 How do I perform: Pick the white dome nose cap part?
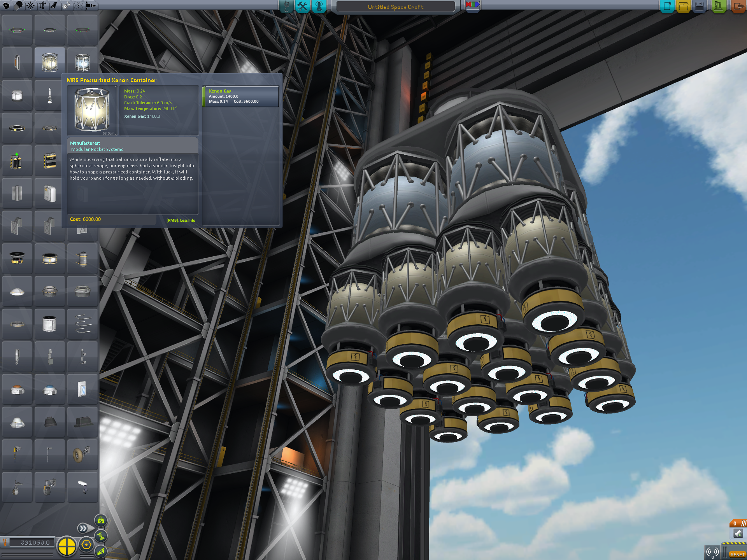tap(17, 291)
